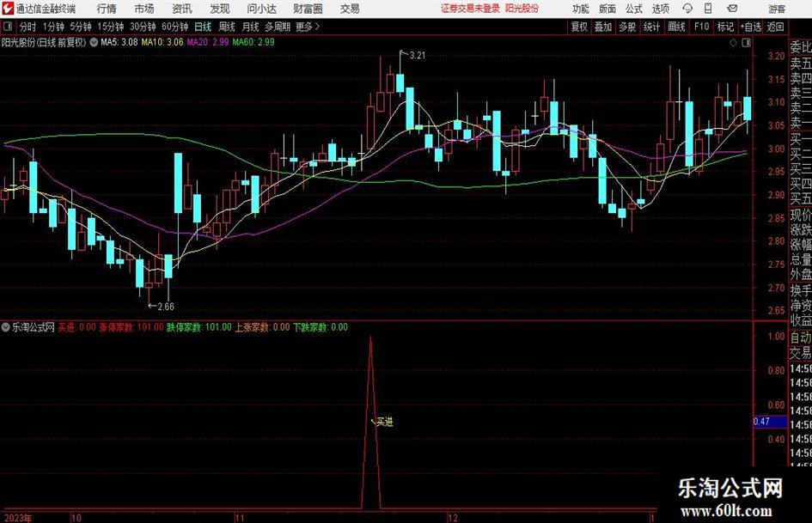
Task: Toggle the side info panel icon near the price axis
Action: 746,43
